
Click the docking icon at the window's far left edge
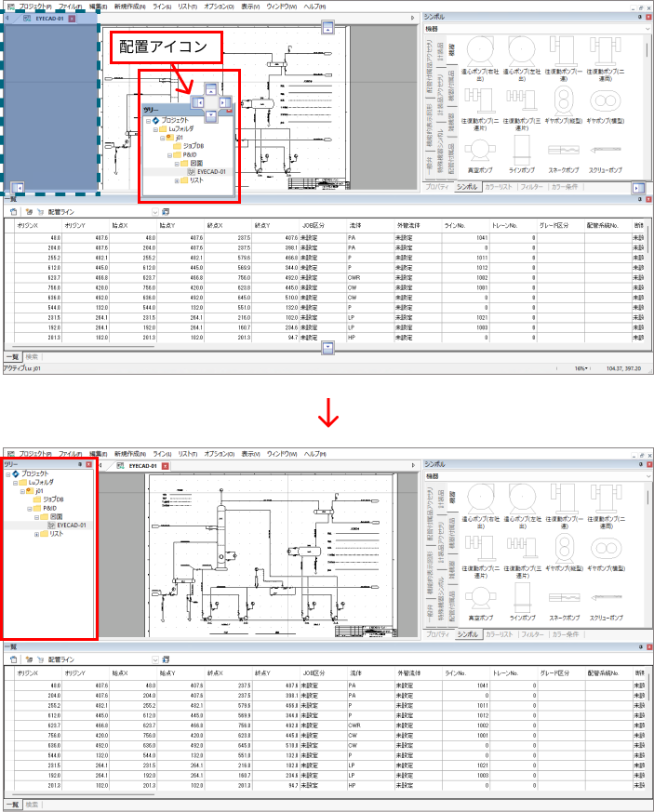coord(17,187)
